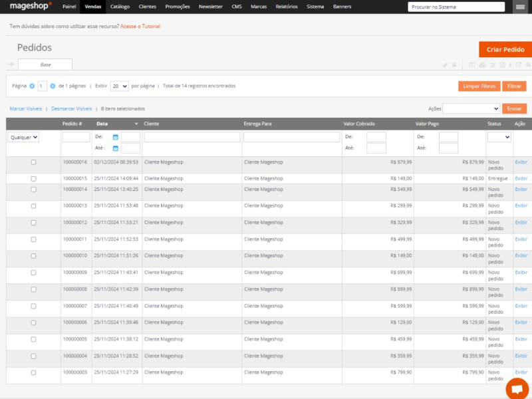Open the Banners menu
Viewport: 532px width, 399px height.
point(342,7)
